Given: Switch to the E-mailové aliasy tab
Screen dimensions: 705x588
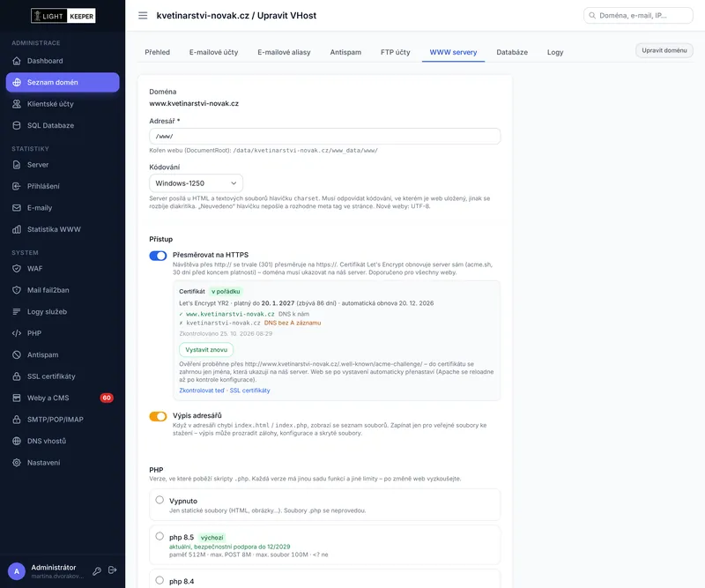Looking at the screenshot, I should (284, 52).
